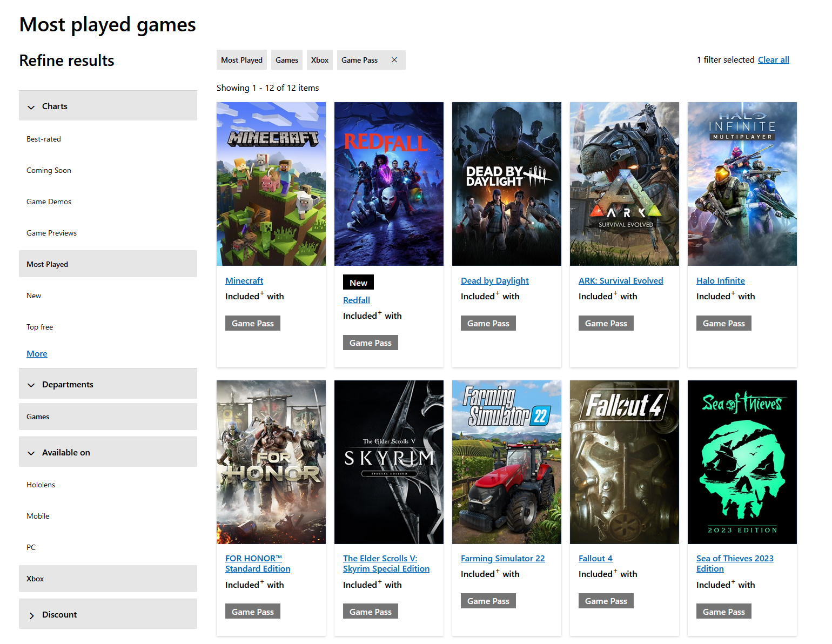Select the Xbox availability filter
The width and height of the screenshot is (832, 644).
pyautogui.click(x=108, y=579)
